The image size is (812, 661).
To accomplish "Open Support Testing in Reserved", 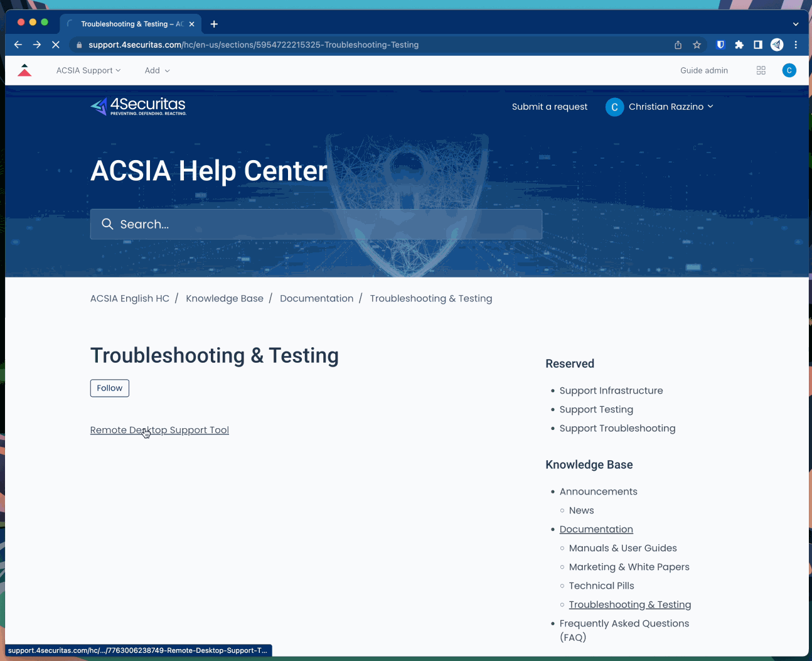I will (x=596, y=409).
